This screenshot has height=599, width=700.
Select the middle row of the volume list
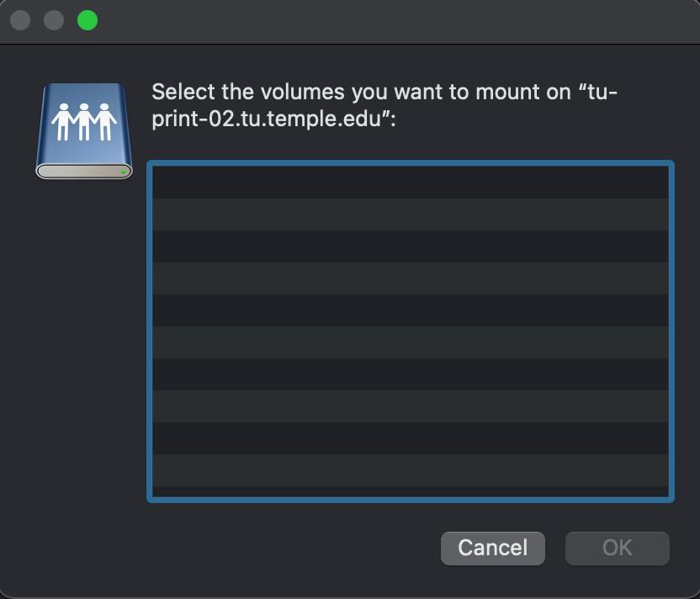coord(410,330)
